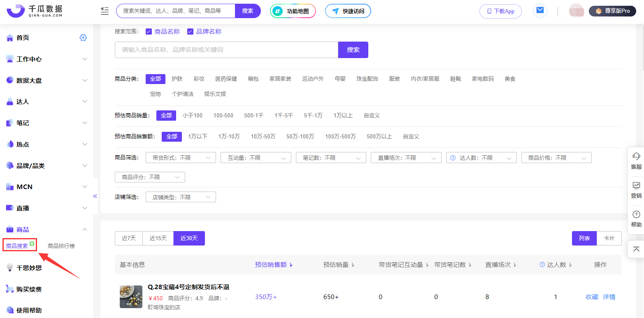Click the purple 搜索 search button
This screenshot has height=318, width=644.
click(353, 49)
